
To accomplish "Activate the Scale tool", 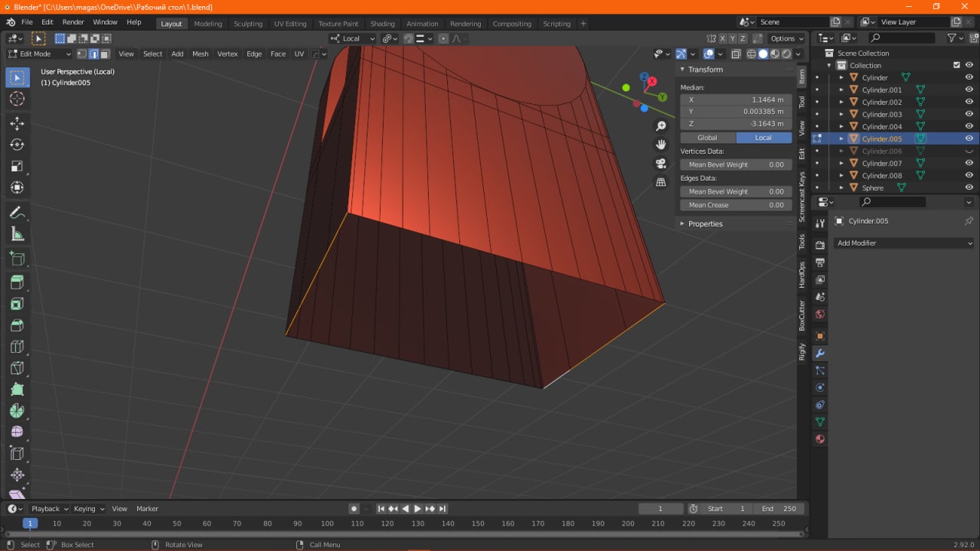I will coord(17,166).
